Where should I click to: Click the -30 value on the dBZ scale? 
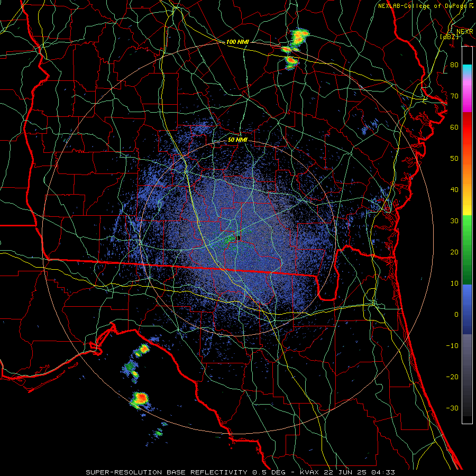[x=452, y=408]
